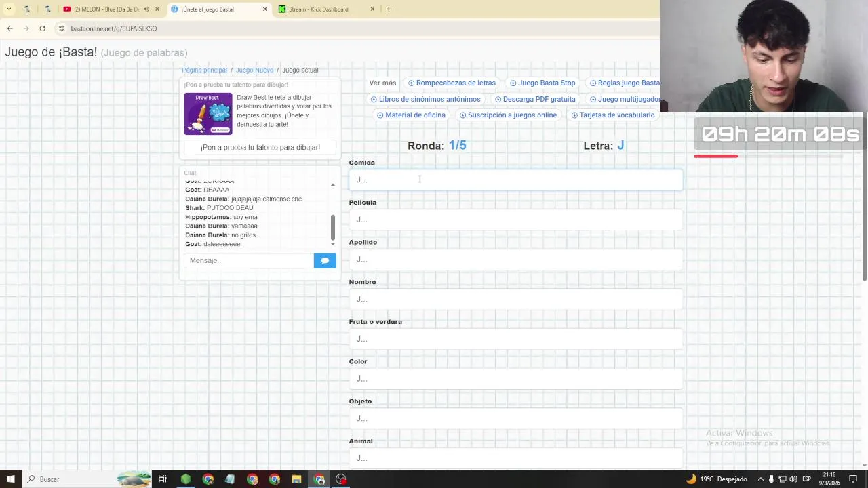Close the Únete al juego Basta tab
Screen dimensions: 868x488
tap(265, 9)
